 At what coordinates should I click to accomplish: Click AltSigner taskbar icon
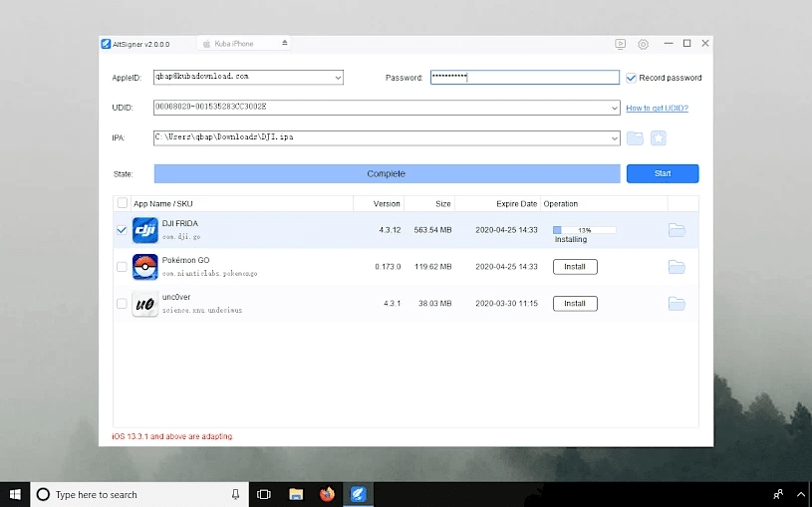[x=359, y=495]
